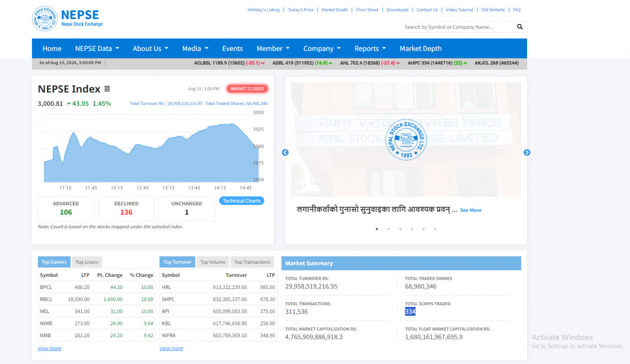Open the Floor Sheet top link
This screenshot has height=364, width=630.
(x=367, y=9)
